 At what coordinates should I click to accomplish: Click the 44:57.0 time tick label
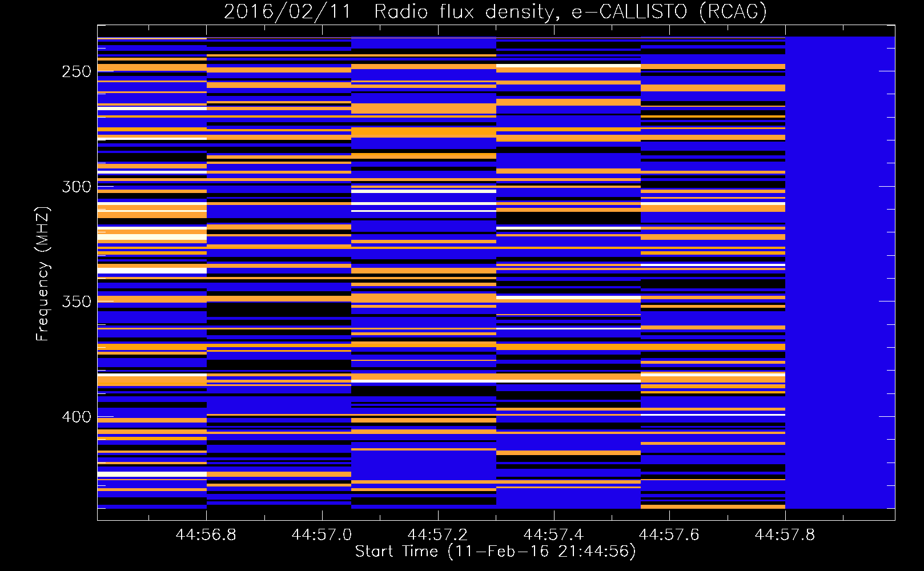point(322,534)
